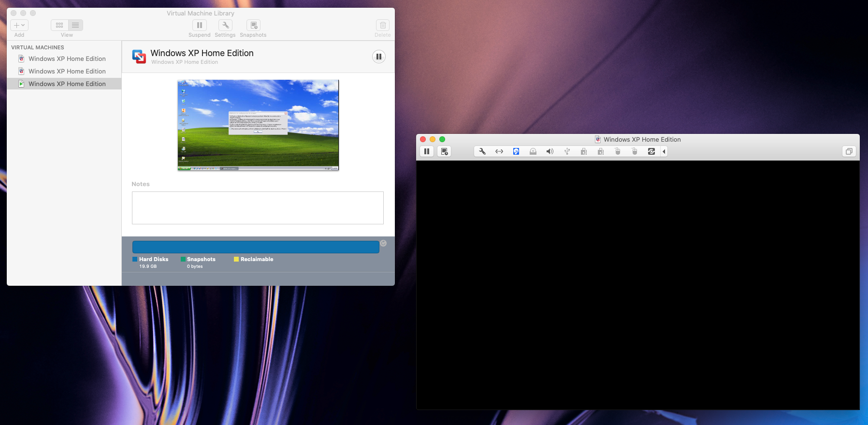This screenshot has height=425, width=868.
Task: Click the round pause button beside the VM name
Action: [379, 57]
